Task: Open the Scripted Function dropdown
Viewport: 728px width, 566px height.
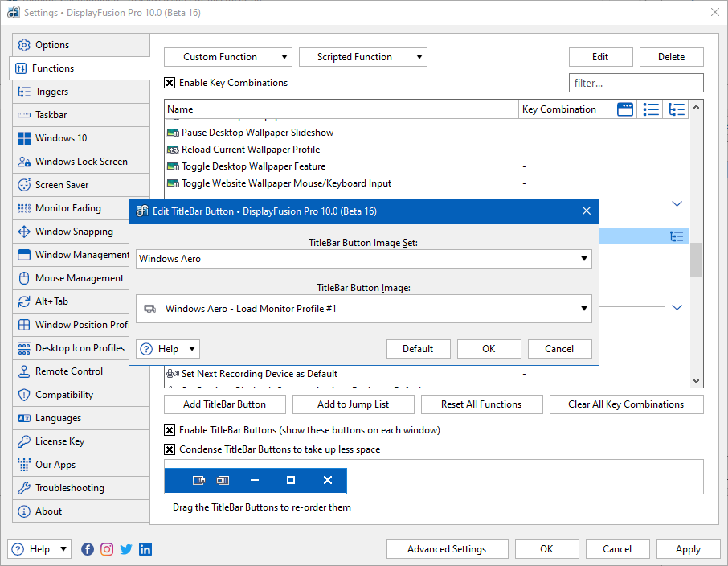Action: 363,57
